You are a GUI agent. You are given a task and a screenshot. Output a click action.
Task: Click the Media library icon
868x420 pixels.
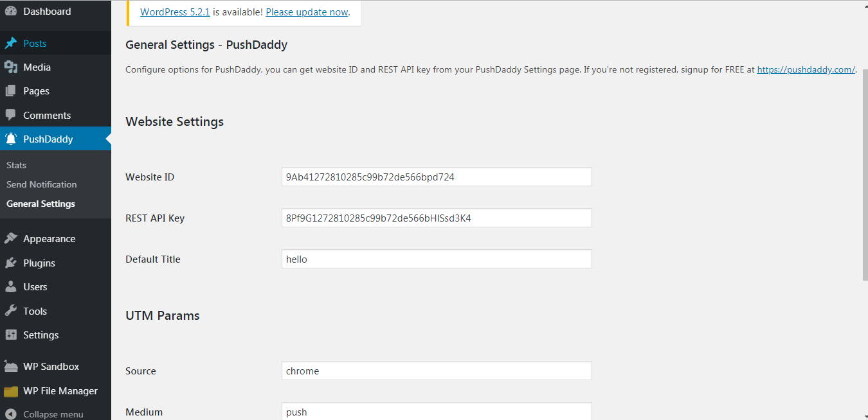(10, 67)
